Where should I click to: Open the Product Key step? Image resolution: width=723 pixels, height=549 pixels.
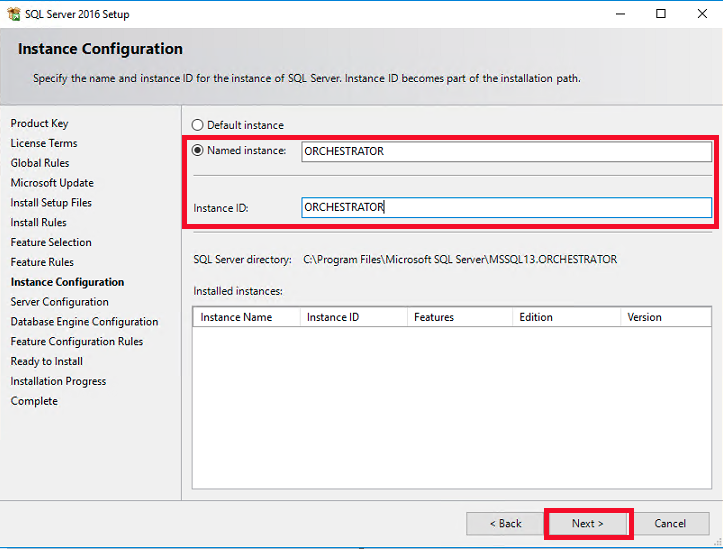click(40, 123)
